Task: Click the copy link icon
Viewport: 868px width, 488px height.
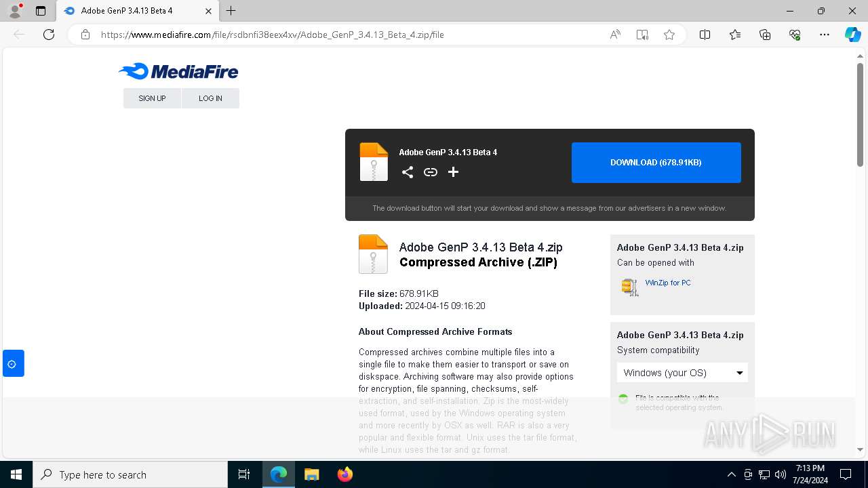Action: [431, 172]
